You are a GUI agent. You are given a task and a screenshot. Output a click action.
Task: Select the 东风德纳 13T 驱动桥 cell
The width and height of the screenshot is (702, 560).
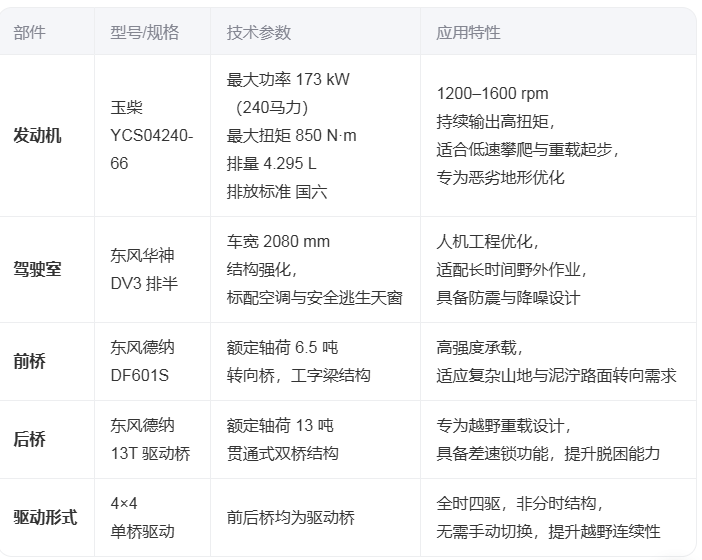(x=149, y=439)
